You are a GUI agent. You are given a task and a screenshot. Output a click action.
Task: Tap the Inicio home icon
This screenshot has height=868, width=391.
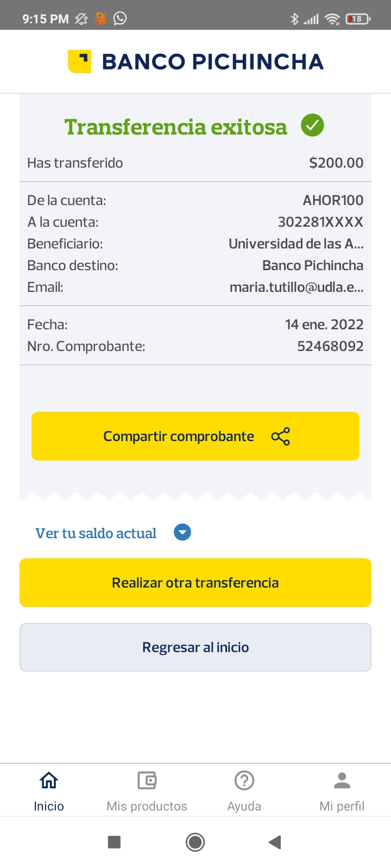point(49,781)
